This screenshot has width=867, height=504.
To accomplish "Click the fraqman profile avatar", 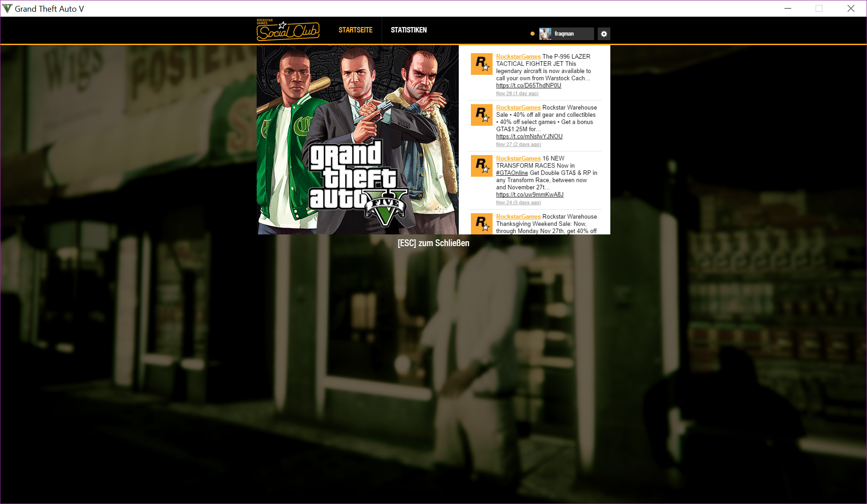I will pyautogui.click(x=545, y=34).
